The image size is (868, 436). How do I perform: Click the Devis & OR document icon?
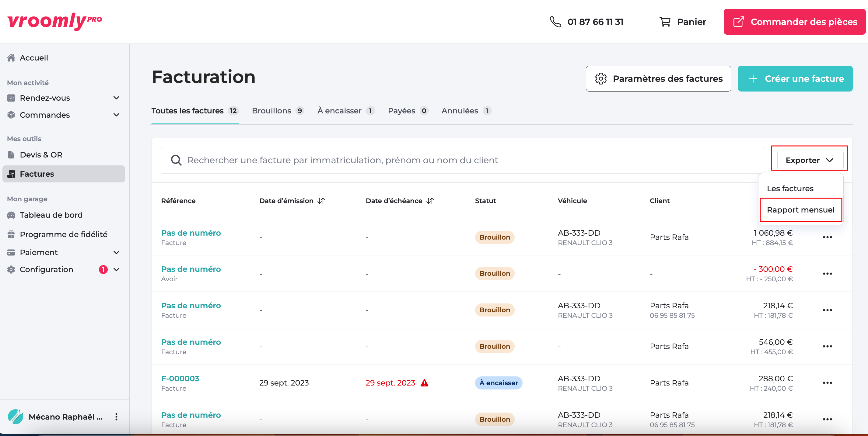pyautogui.click(x=11, y=154)
